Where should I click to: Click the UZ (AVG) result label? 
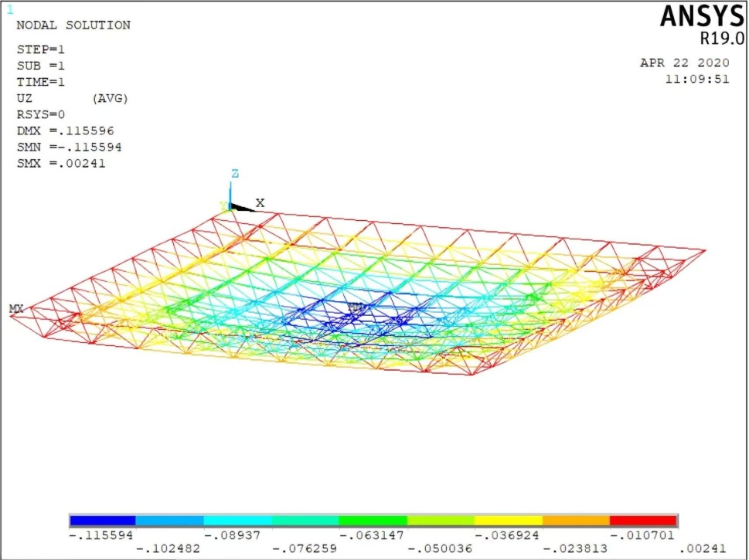tap(72, 98)
